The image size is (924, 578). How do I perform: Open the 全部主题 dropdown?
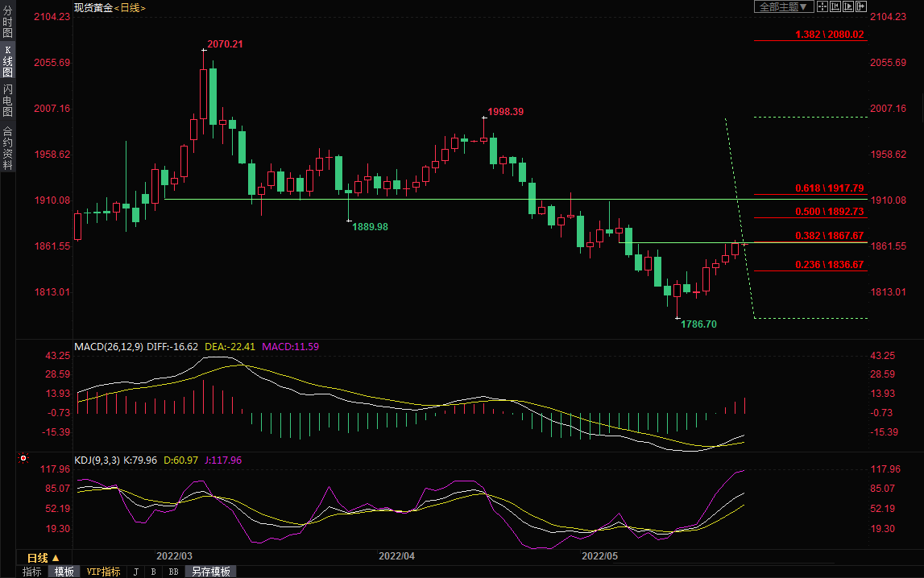click(x=781, y=6)
